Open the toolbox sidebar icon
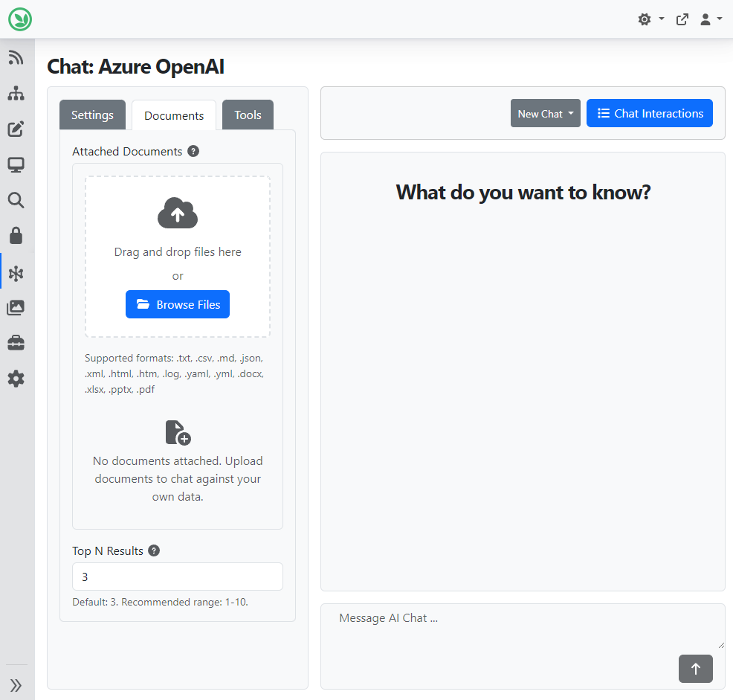The width and height of the screenshot is (733, 700). (16, 343)
